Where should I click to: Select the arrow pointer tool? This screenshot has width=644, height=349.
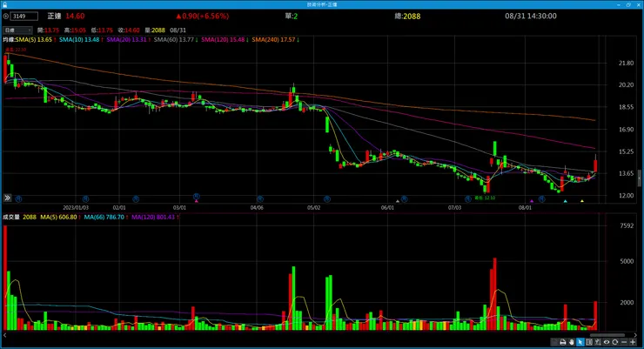[x=580, y=342]
